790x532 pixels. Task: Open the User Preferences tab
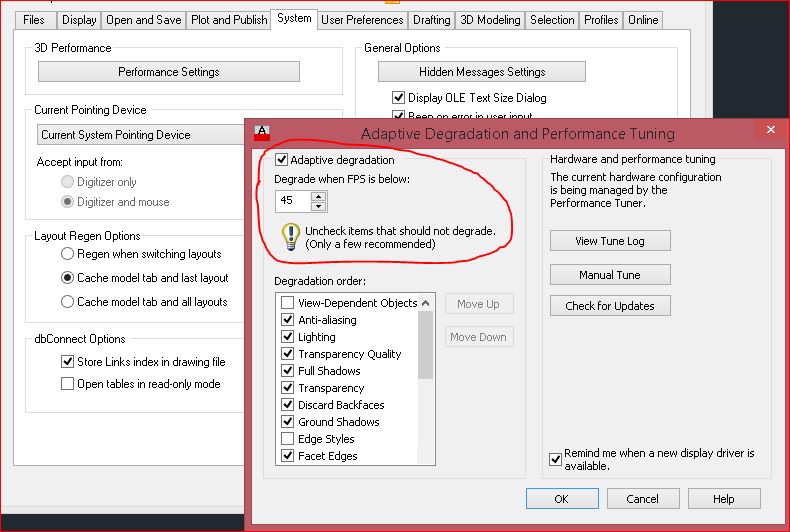[x=362, y=20]
